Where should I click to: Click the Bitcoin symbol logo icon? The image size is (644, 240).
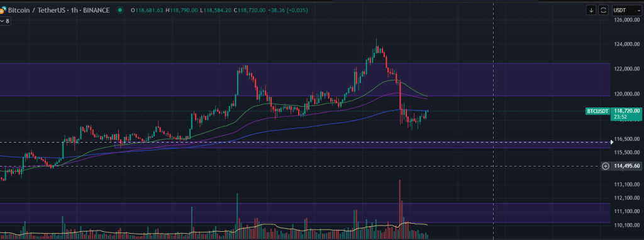(x=3, y=10)
